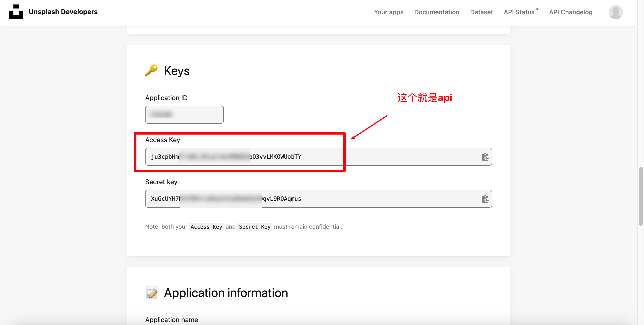Click the Application information heading
This screenshot has width=644, height=325.
226,293
